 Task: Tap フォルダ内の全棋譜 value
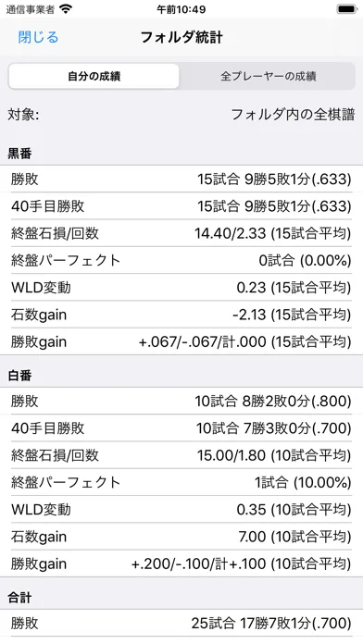click(293, 115)
